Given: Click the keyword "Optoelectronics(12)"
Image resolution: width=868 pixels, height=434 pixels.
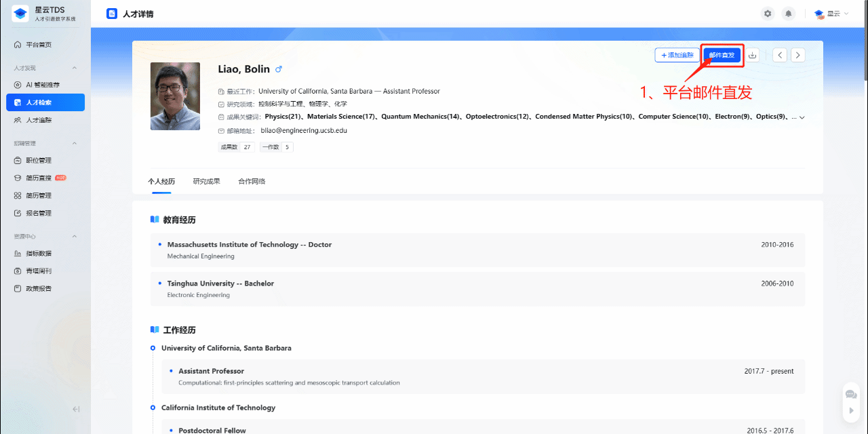Looking at the screenshot, I should [498, 117].
